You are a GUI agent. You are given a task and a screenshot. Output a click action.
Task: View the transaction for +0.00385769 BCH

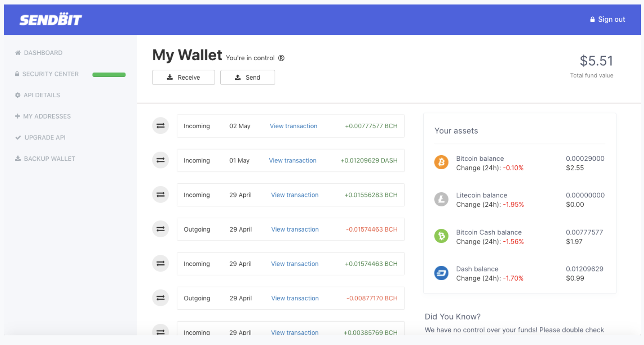coord(295,333)
